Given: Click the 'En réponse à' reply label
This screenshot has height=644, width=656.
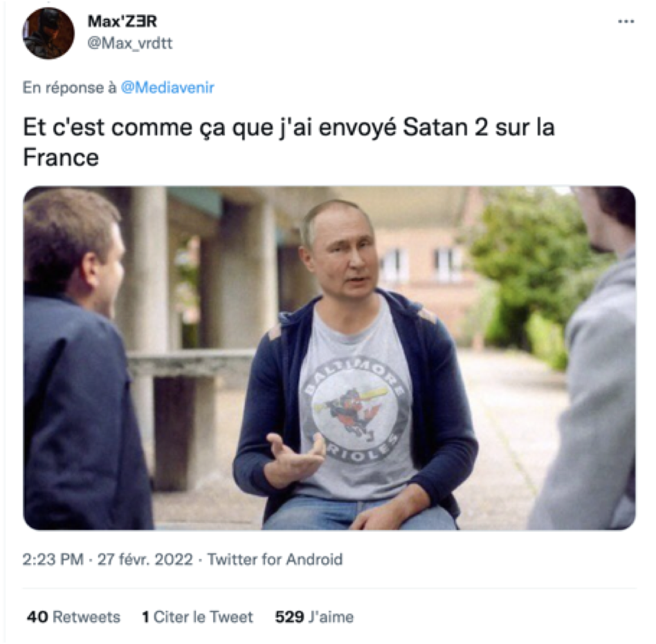Looking at the screenshot, I should (69, 87).
